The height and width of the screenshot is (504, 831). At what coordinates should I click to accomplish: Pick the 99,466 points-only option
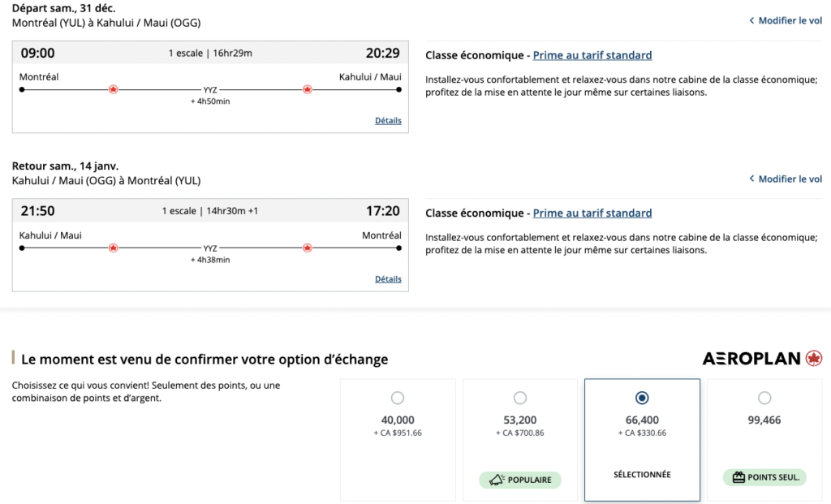[764, 398]
